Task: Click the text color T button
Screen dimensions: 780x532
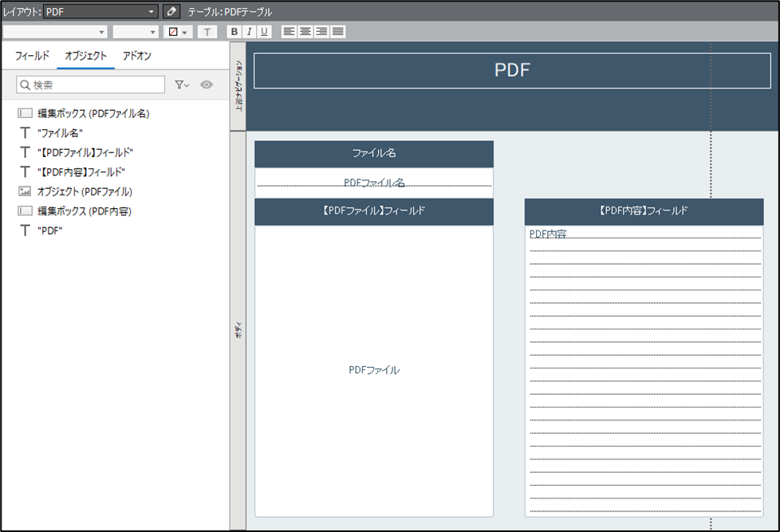Action: click(x=207, y=32)
